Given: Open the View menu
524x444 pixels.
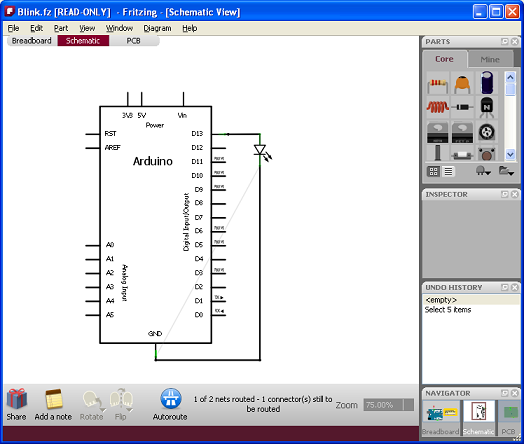Looking at the screenshot, I should pos(87,28).
